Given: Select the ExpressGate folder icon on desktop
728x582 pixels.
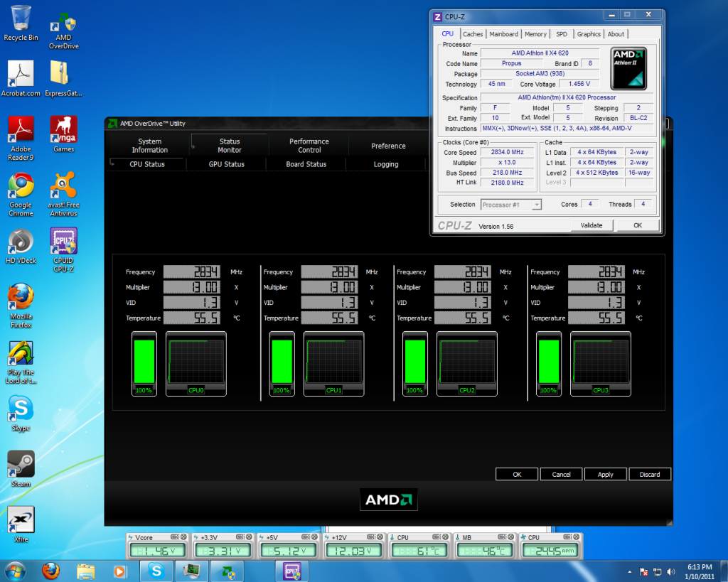Looking at the screenshot, I should (63, 79).
